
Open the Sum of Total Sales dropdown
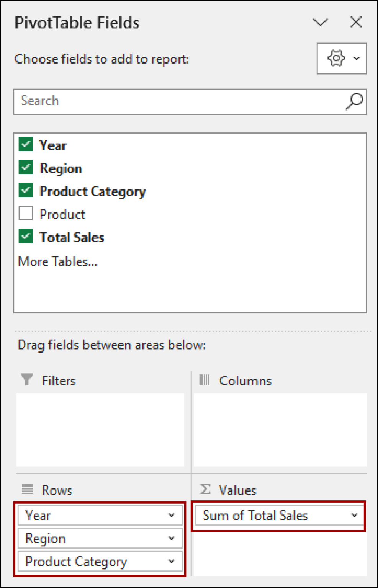point(353,515)
